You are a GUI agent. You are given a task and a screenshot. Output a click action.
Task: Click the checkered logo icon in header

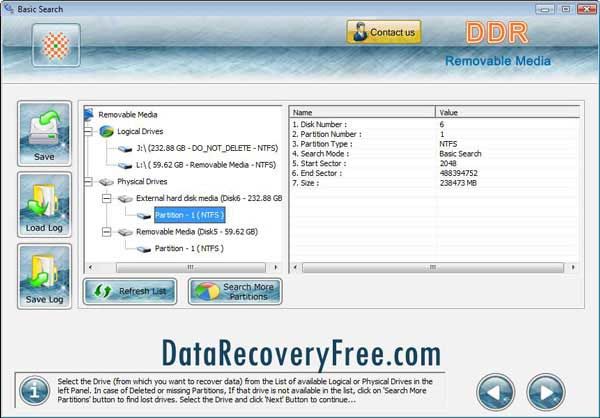56,45
